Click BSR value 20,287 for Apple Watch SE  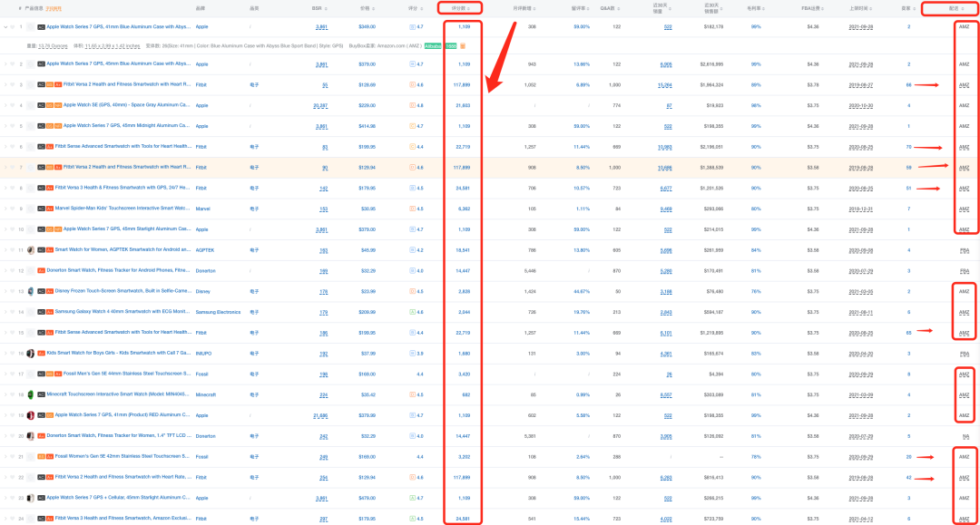pos(320,105)
